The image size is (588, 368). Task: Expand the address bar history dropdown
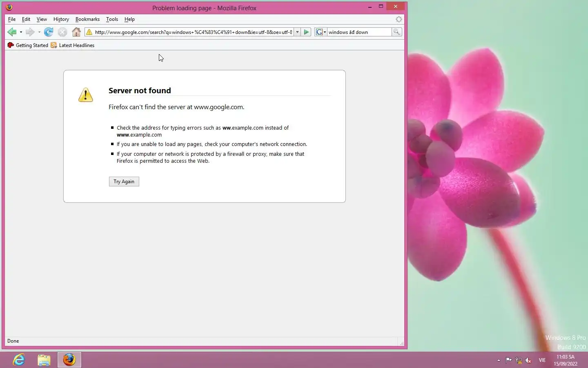298,32
